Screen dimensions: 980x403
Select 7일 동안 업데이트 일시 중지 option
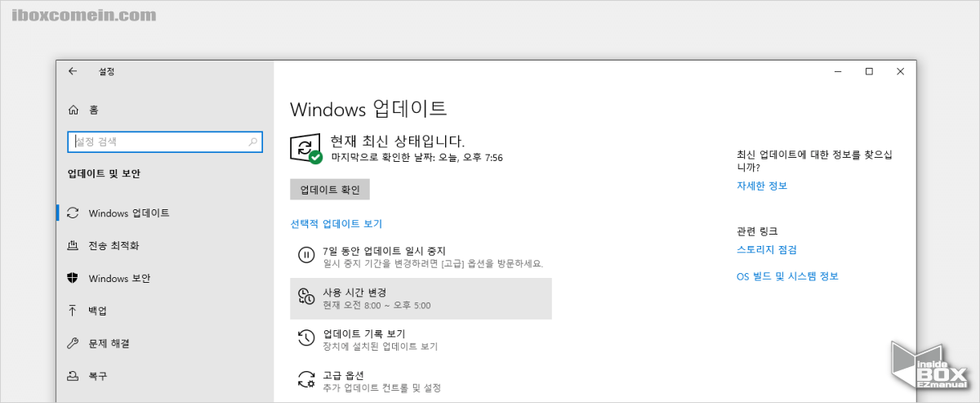(x=421, y=257)
